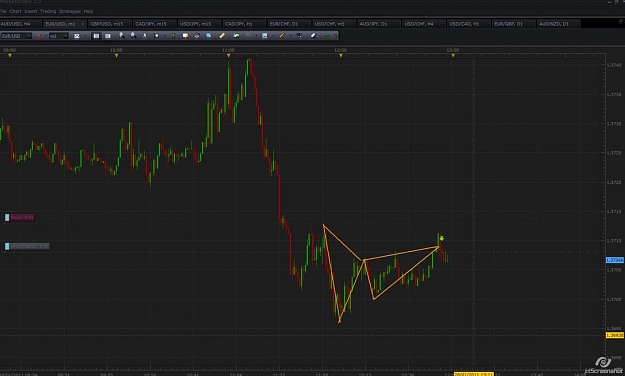The width and height of the screenshot is (625, 376).
Task: Click the purple Stop order label on the chart
Action: click(x=20, y=217)
